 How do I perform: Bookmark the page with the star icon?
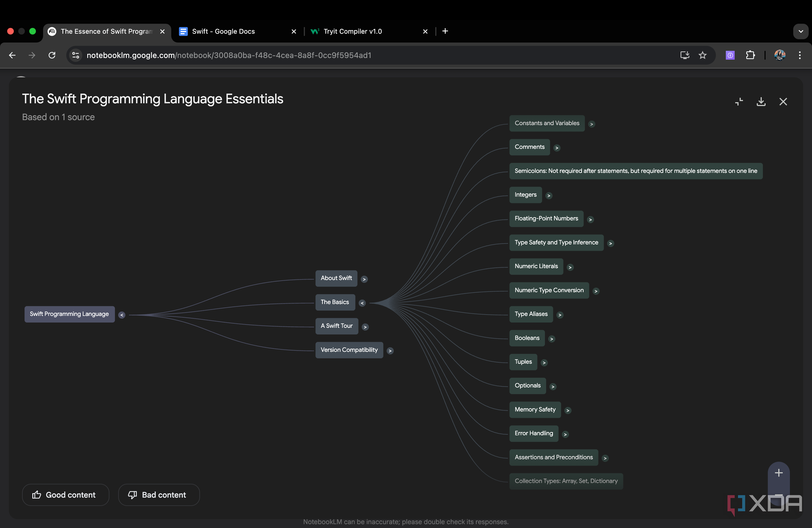(703, 55)
